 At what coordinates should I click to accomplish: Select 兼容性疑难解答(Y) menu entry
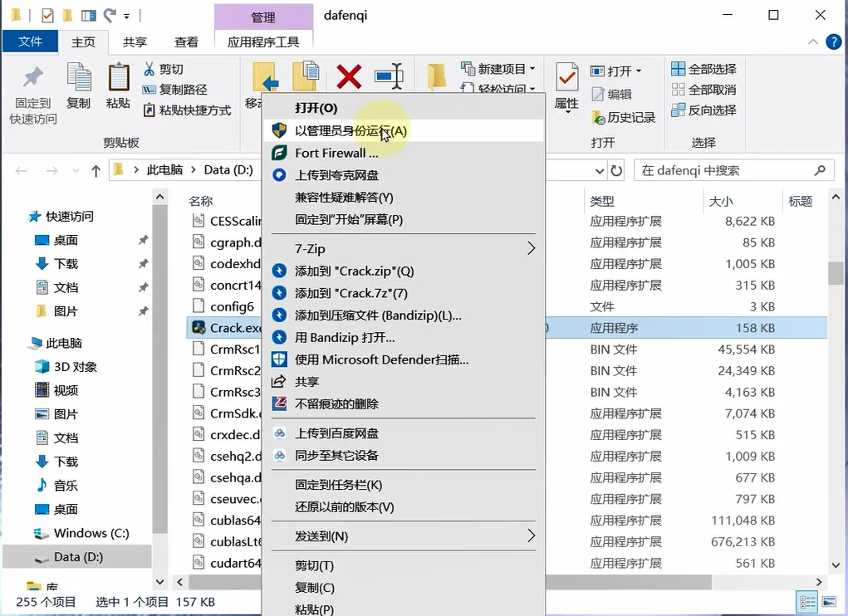[x=404, y=198]
